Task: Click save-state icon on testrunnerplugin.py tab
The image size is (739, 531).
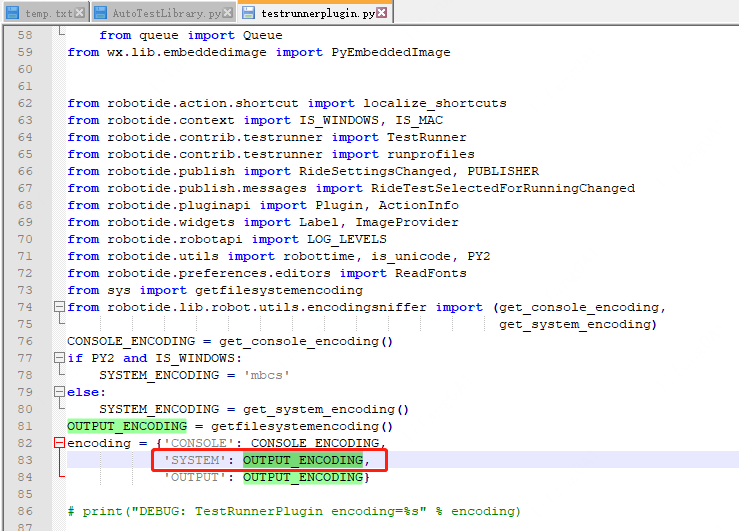Action: click(248, 13)
